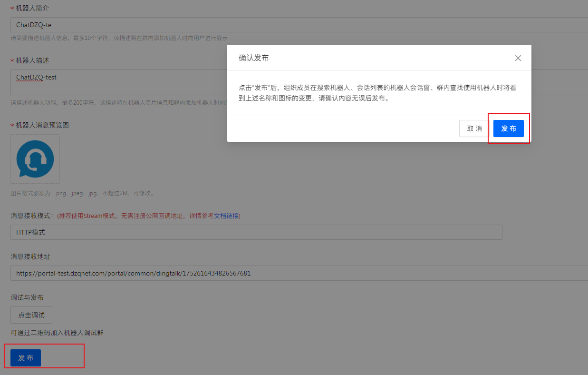Click the 确认发布 dialog title text

point(254,58)
